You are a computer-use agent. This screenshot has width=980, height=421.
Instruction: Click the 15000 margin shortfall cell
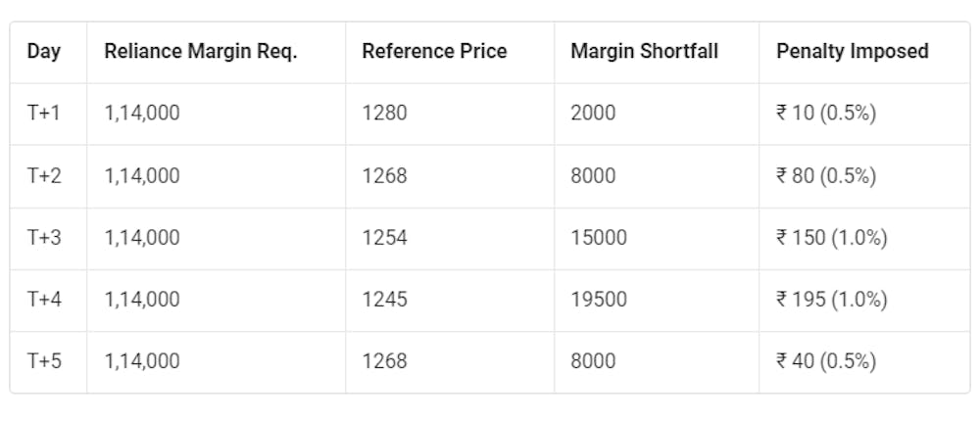tap(598, 238)
